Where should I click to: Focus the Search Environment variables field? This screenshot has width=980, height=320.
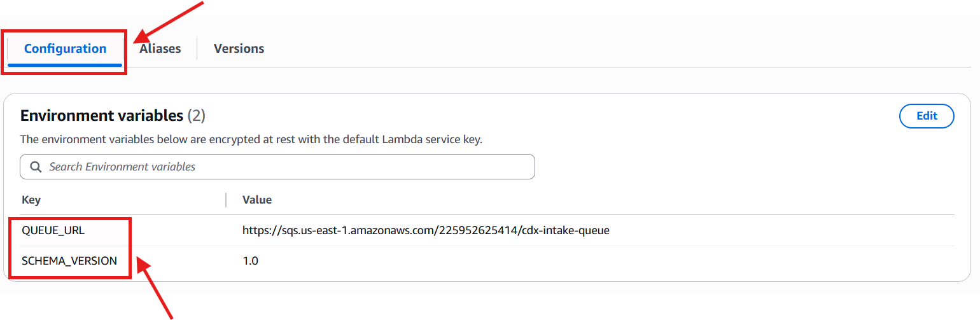286,167
